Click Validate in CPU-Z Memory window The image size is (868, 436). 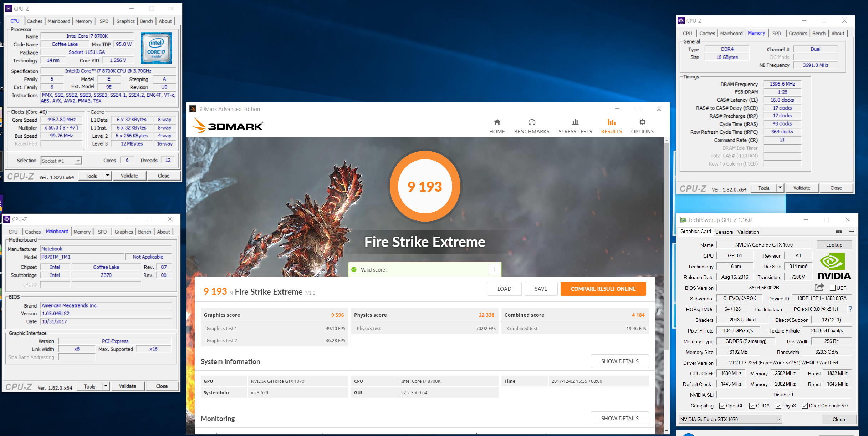tap(802, 188)
